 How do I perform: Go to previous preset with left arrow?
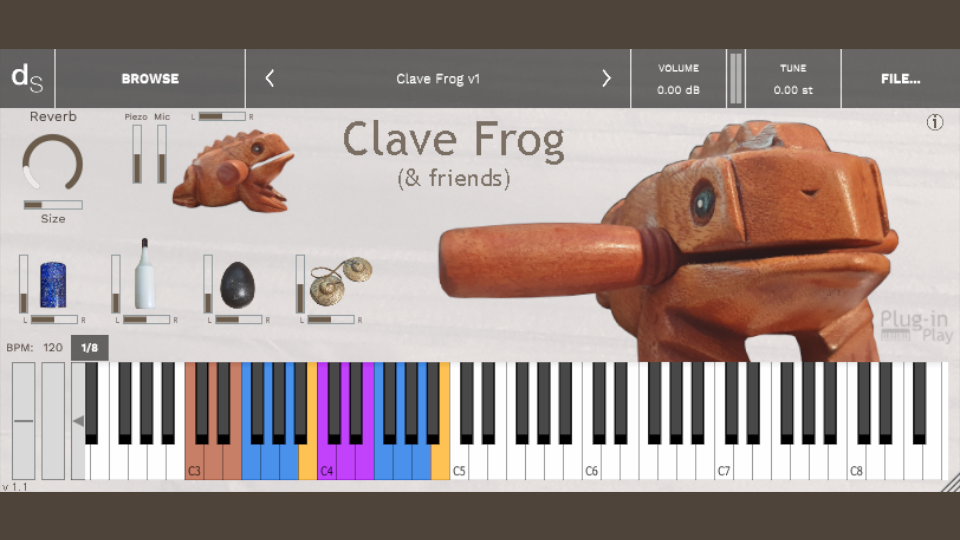tap(269, 78)
